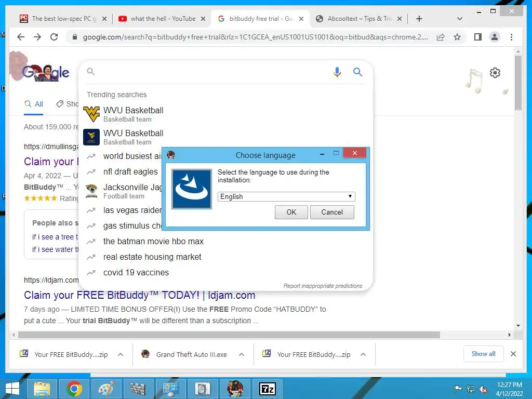This screenshot has width=532, height=399.
Task: Click the horizontal page scrollbar
Action: pos(229,335)
